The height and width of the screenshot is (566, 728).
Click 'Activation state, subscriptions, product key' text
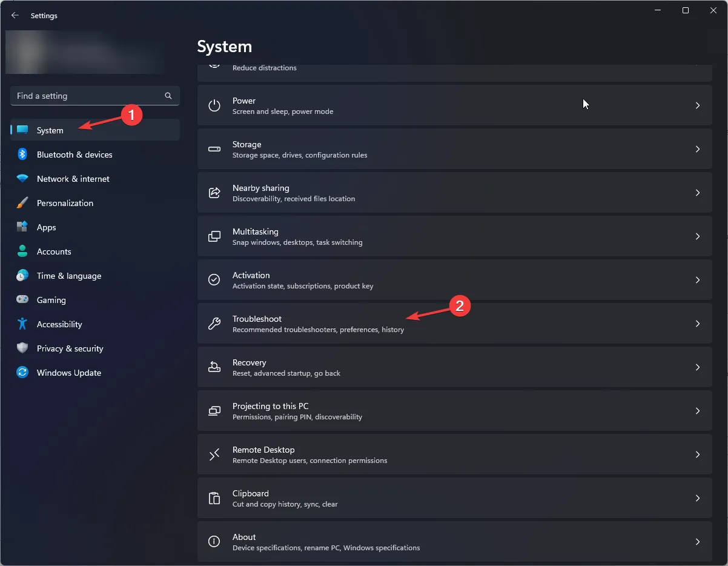[303, 286]
